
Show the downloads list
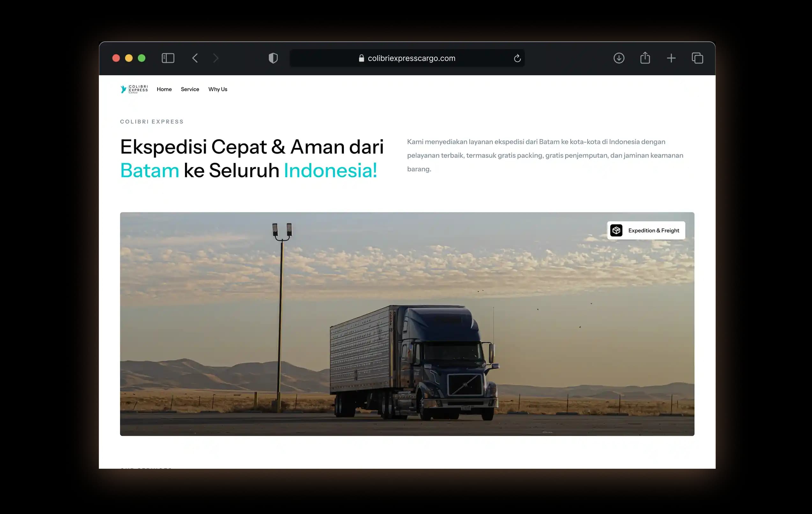[619, 58]
